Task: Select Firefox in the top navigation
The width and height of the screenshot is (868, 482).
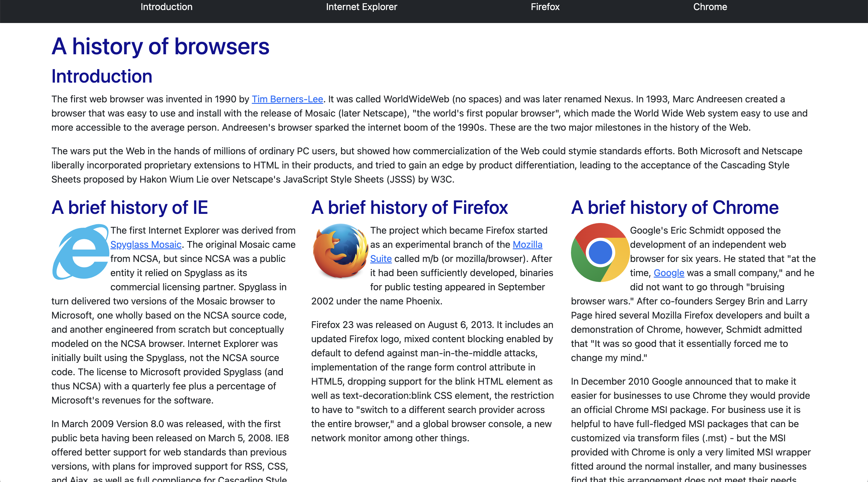Action: coord(545,7)
